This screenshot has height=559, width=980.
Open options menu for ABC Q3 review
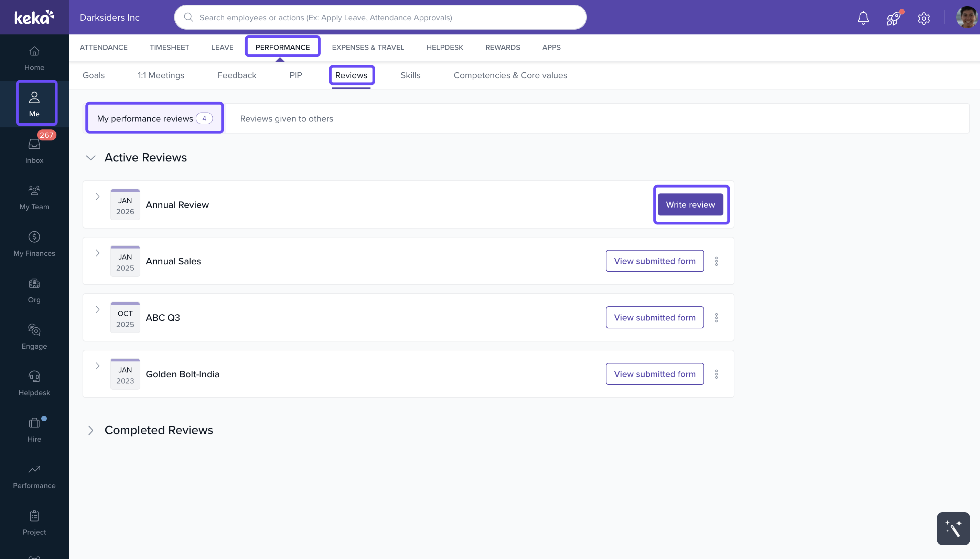pos(716,317)
